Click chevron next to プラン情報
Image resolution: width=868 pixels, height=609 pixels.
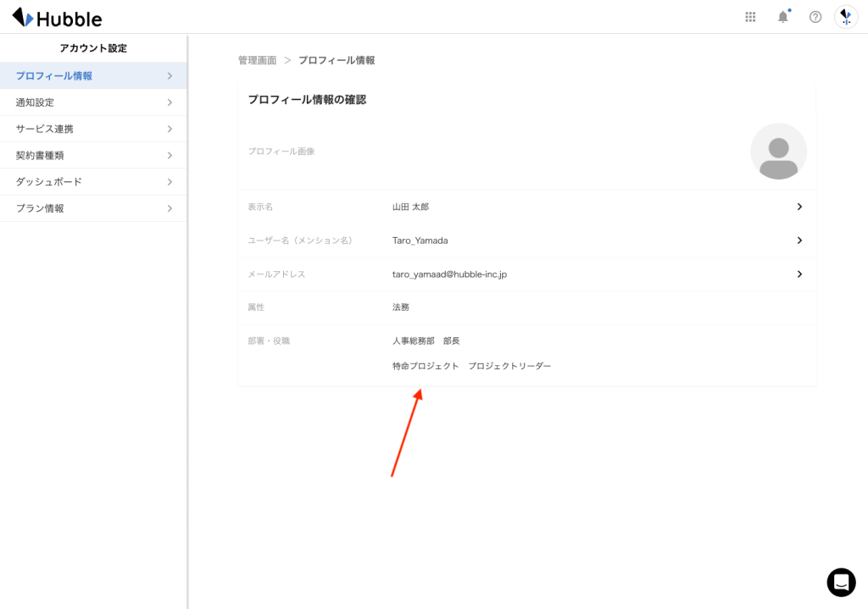(170, 208)
